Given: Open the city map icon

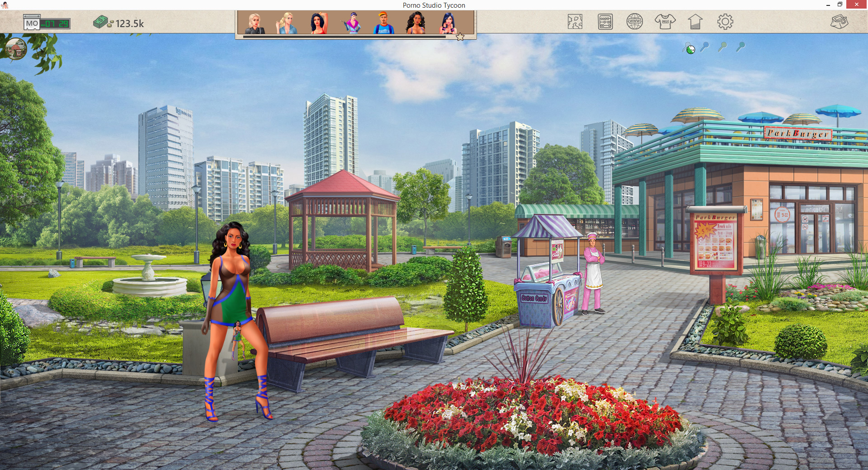Looking at the screenshot, I should 575,22.
